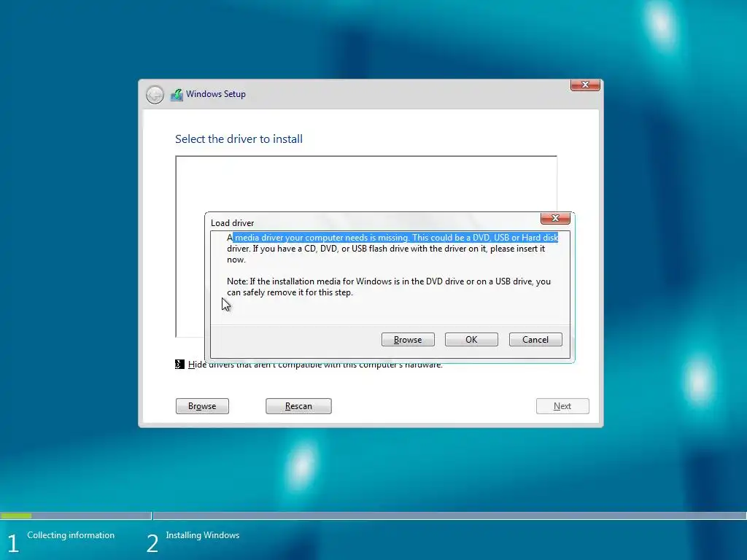Cancel the Load driver dialog
Image resolution: width=747 pixels, height=560 pixels.
click(x=535, y=340)
